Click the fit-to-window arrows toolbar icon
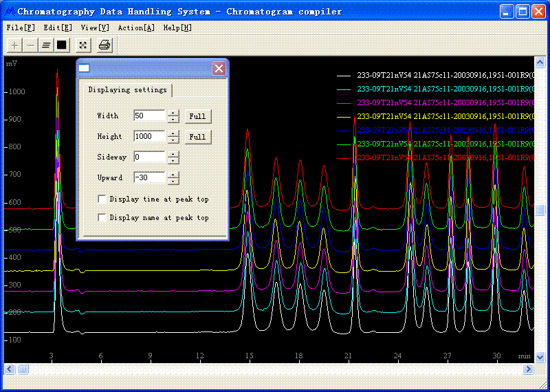This screenshot has width=550, height=392. tap(82, 45)
